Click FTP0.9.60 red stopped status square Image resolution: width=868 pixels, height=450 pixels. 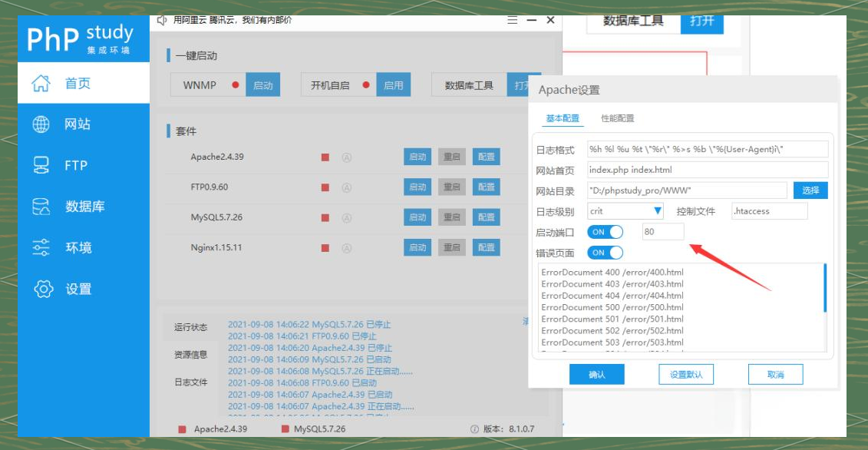(325, 187)
